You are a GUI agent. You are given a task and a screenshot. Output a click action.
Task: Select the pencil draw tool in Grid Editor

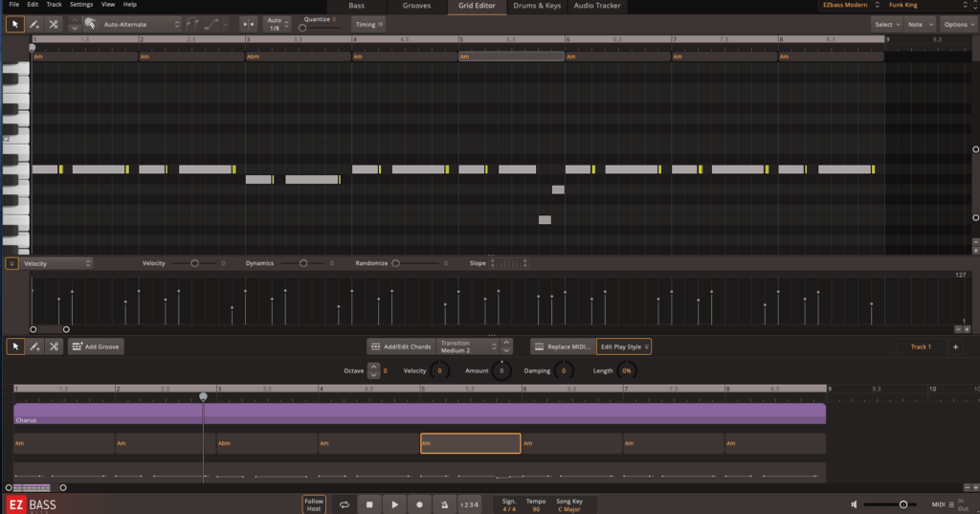[34, 24]
